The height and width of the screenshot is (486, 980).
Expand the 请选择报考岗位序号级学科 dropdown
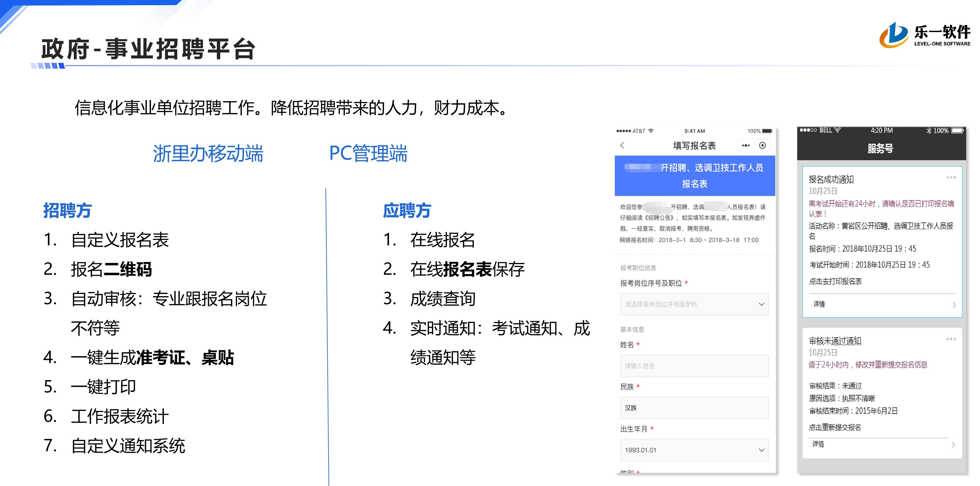(694, 304)
